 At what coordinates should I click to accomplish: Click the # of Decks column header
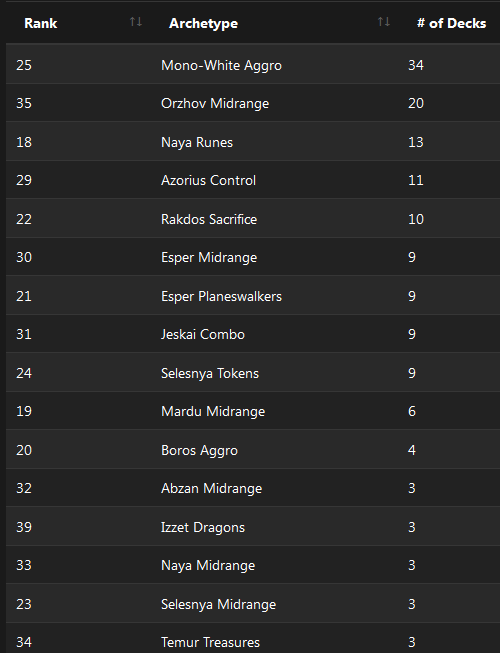pyautogui.click(x=451, y=23)
